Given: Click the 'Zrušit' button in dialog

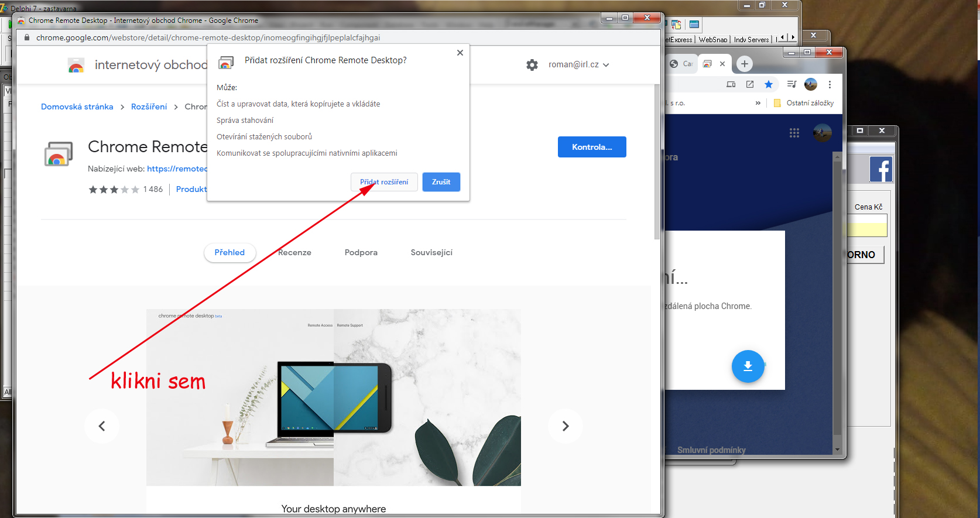Looking at the screenshot, I should 441,182.
